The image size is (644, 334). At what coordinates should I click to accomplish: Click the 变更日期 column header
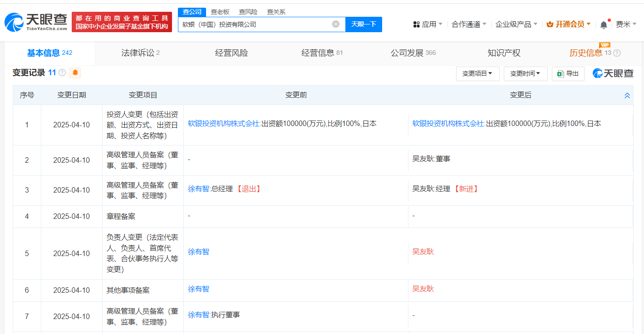pyautogui.click(x=72, y=95)
